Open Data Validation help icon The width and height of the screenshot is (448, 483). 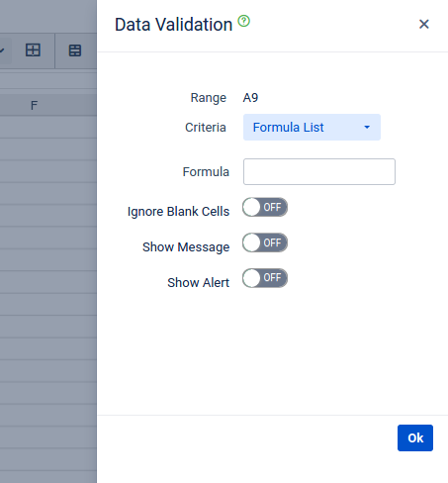[x=244, y=21]
